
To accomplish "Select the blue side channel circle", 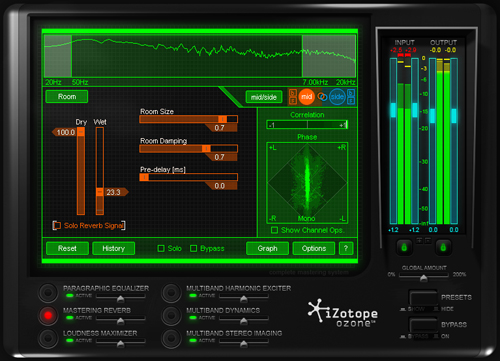I will pyautogui.click(x=337, y=97).
